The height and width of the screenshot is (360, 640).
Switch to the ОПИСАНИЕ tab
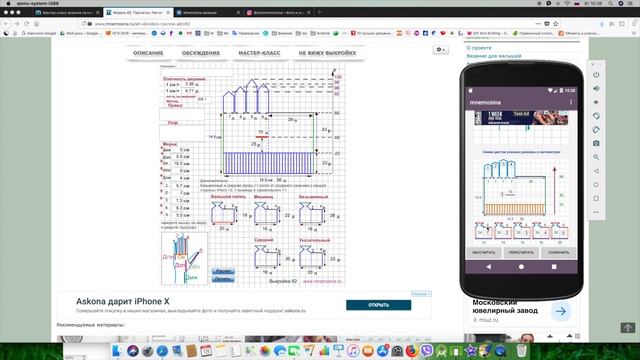(x=148, y=53)
